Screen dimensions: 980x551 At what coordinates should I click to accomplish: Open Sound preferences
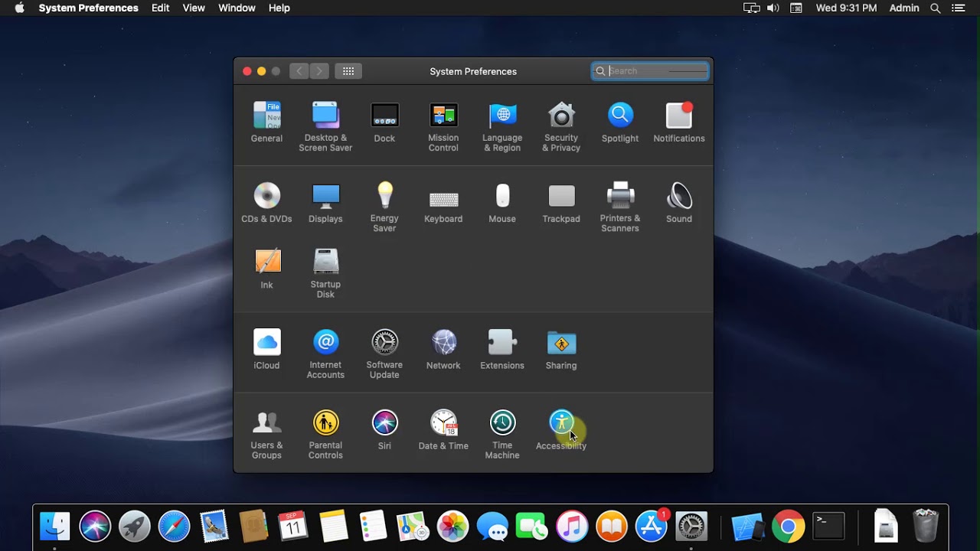[679, 203]
